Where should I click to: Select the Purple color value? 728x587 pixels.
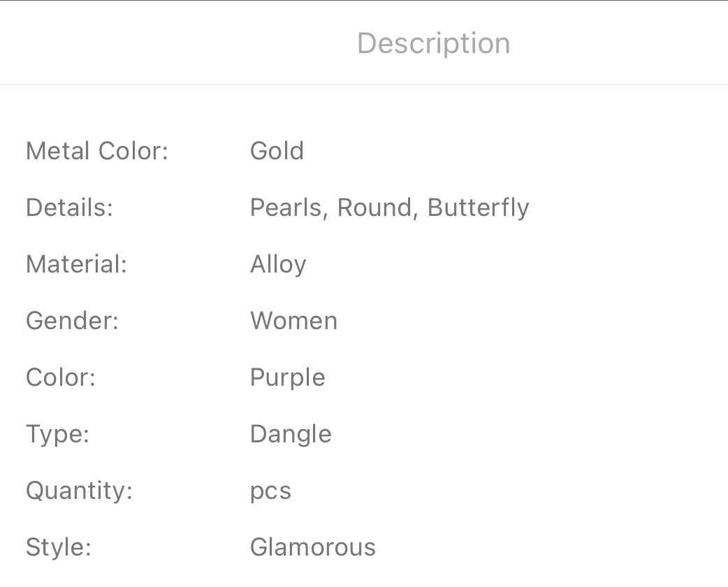pos(288,378)
